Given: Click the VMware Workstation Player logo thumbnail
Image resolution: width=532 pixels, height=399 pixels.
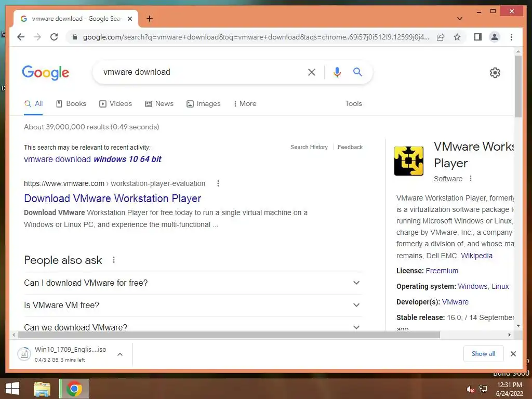Looking at the screenshot, I should click(x=408, y=161).
